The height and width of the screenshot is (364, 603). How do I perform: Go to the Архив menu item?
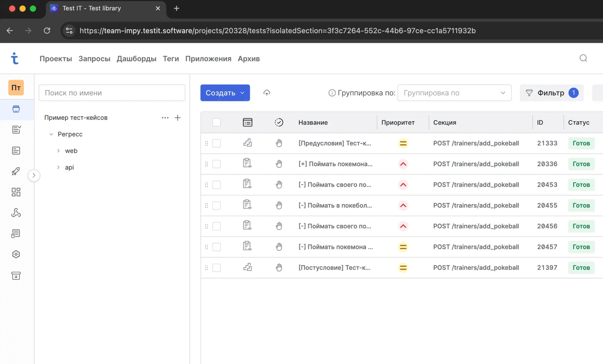[249, 59]
